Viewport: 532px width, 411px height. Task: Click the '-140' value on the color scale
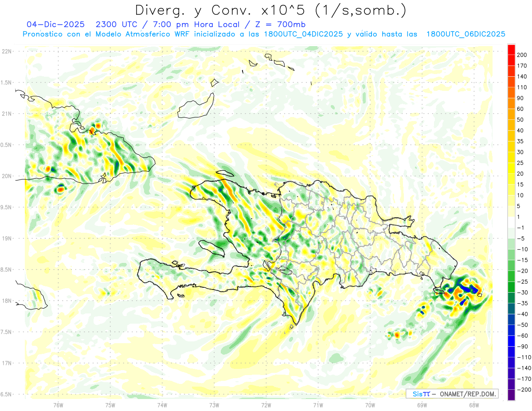[524, 368]
